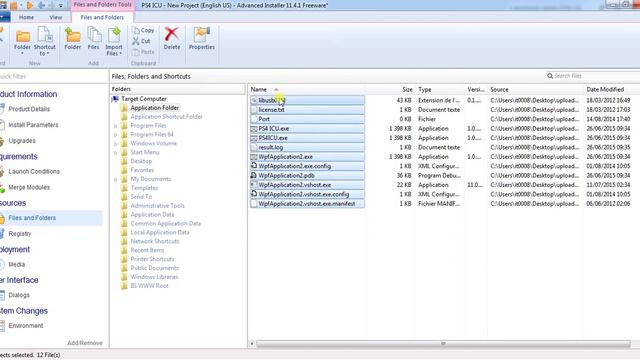This screenshot has height=360, width=640.
Task: Select Files and Folders in sidebar
Action: click(51, 218)
